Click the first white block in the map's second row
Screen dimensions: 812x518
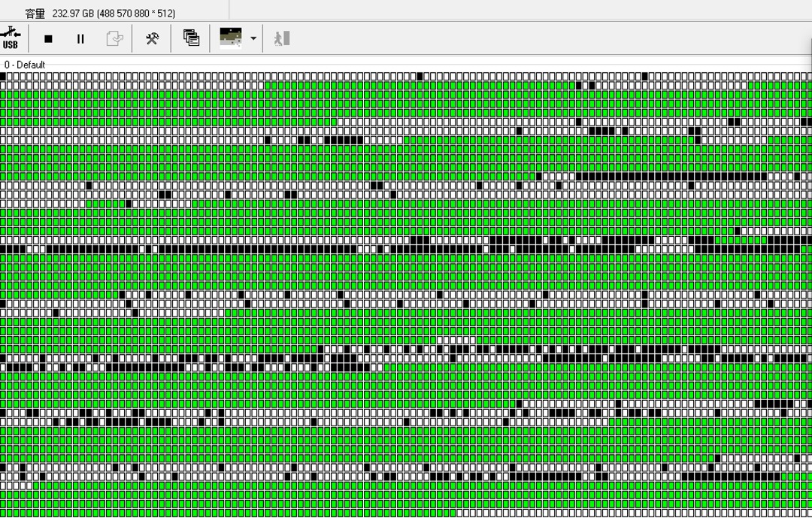[x=3, y=86]
